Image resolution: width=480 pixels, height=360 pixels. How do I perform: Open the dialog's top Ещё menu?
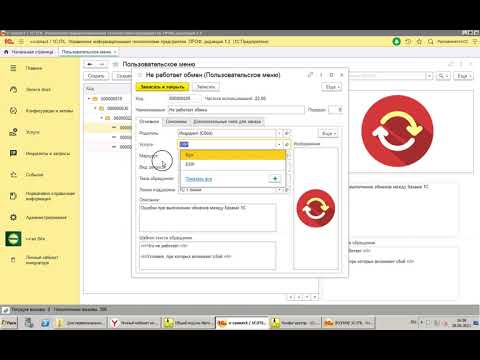pos(332,87)
